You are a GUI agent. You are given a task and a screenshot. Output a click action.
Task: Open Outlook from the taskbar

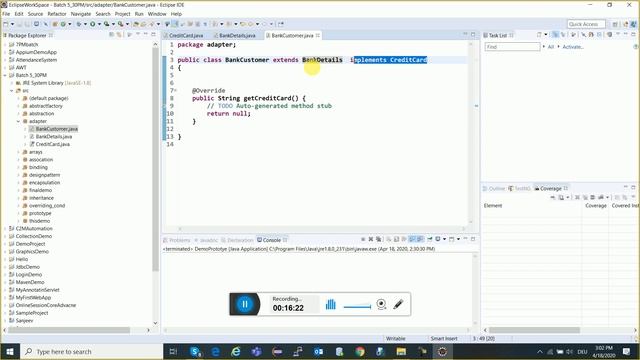click(x=318, y=351)
